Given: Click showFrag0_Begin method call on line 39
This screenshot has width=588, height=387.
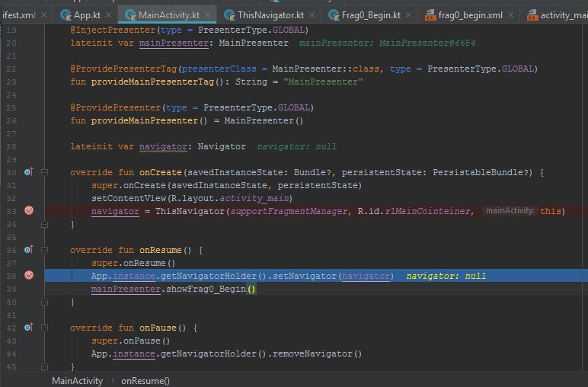Looking at the screenshot, I should coord(206,289).
